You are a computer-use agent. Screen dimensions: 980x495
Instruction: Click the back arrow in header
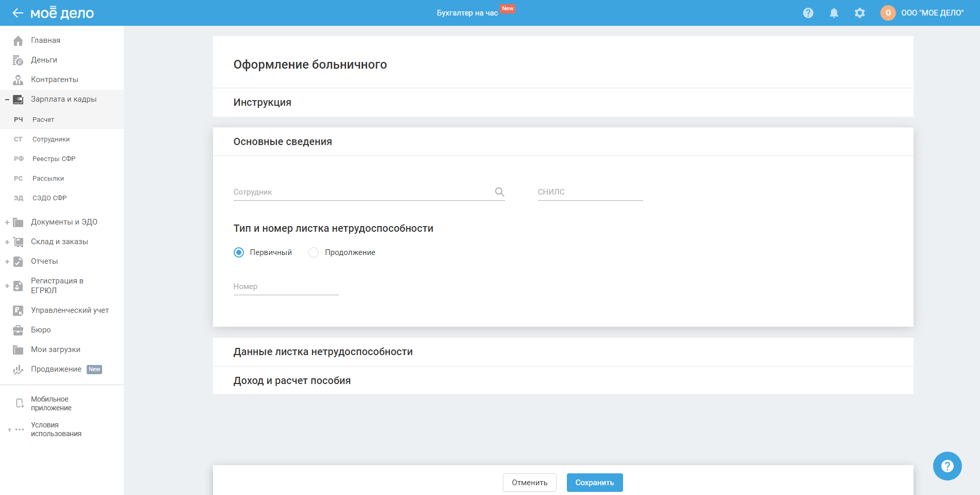(x=18, y=13)
